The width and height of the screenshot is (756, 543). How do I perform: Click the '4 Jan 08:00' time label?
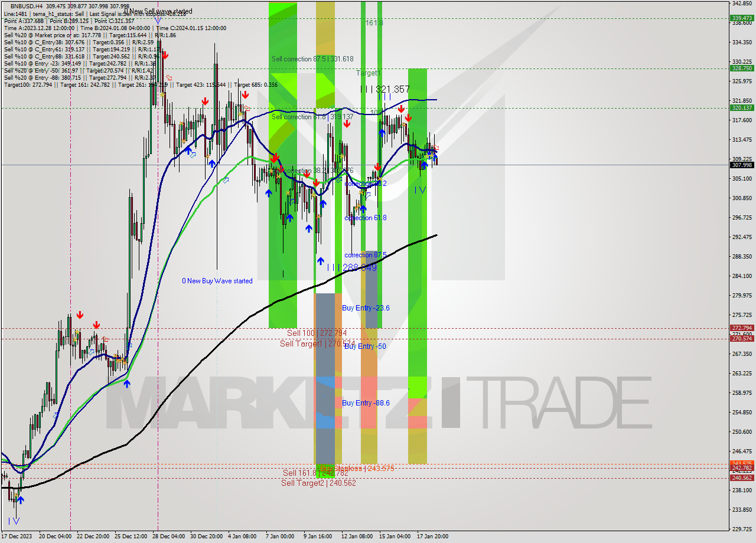[x=242, y=537]
